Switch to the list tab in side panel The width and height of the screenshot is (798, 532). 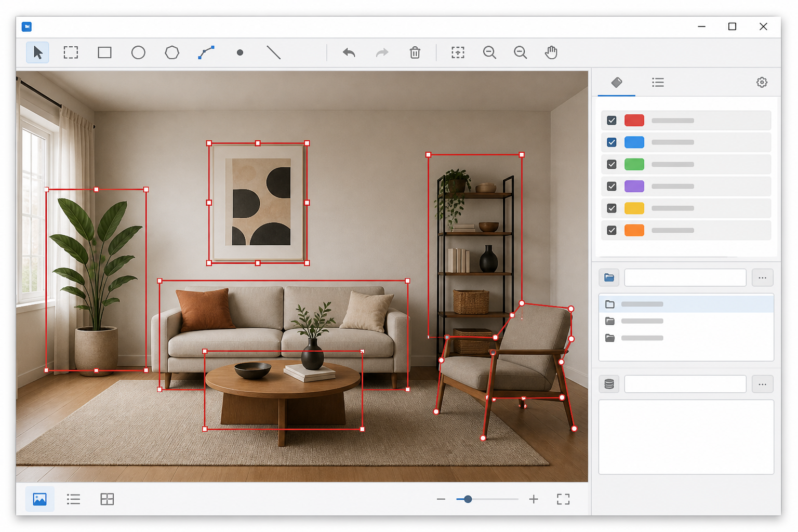point(658,82)
